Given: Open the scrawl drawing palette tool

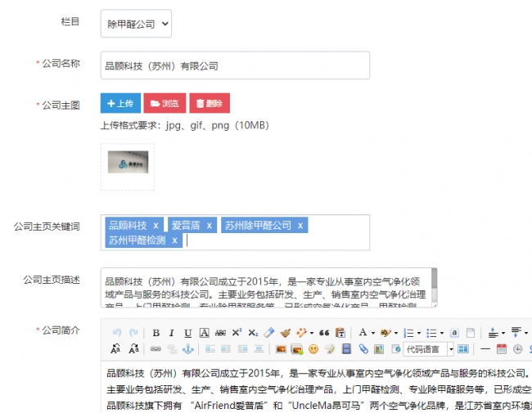Looking at the screenshot, I should click(330, 349).
